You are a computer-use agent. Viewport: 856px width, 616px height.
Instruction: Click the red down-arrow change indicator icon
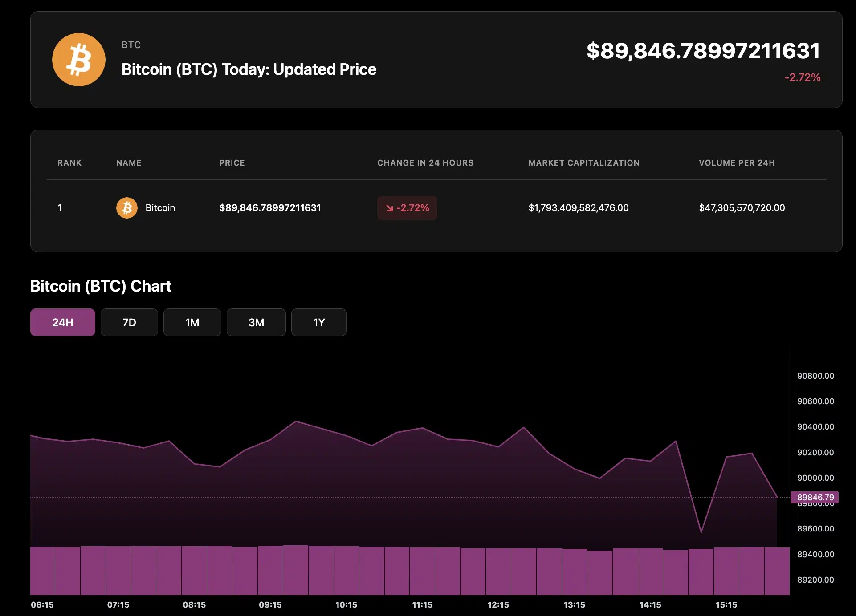click(390, 208)
